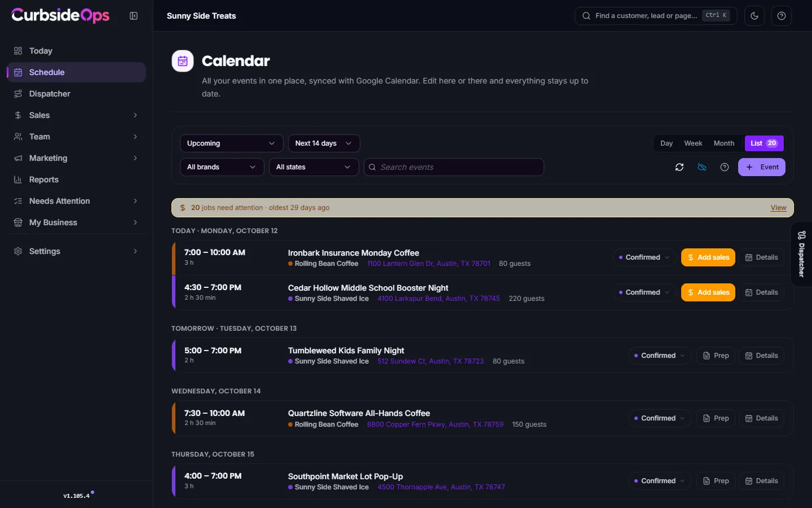Add sales for Cedar Hollow Booster Night

point(708,292)
